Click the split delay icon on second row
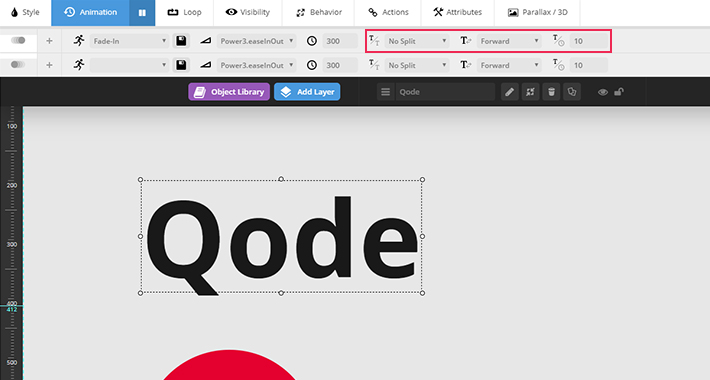 coord(559,65)
